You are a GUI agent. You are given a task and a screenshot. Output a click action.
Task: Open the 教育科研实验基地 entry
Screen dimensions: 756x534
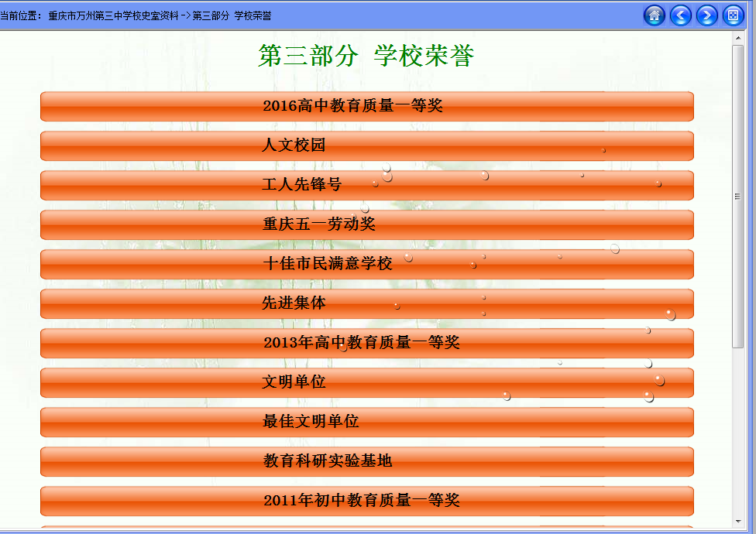point(367,461)
